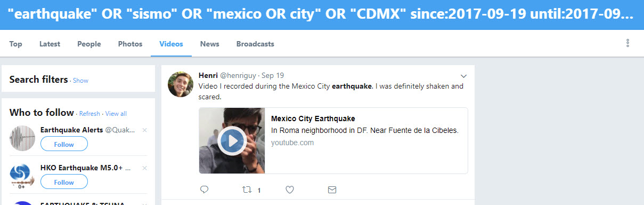The width and height of the screenshot is (644, 205).
Task: Open the three-dot more options menu
Action: click(x=627, y=43)
